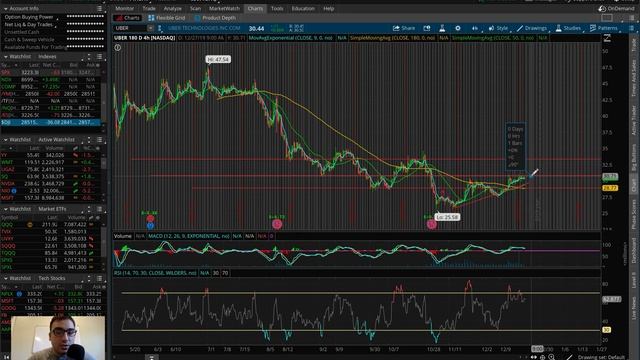Click the yellow 28.77 price label on axis

[x=610, y=188]
